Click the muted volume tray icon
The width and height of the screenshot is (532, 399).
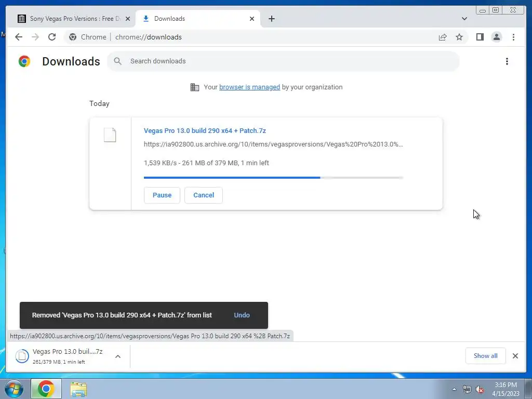(480, 390)
